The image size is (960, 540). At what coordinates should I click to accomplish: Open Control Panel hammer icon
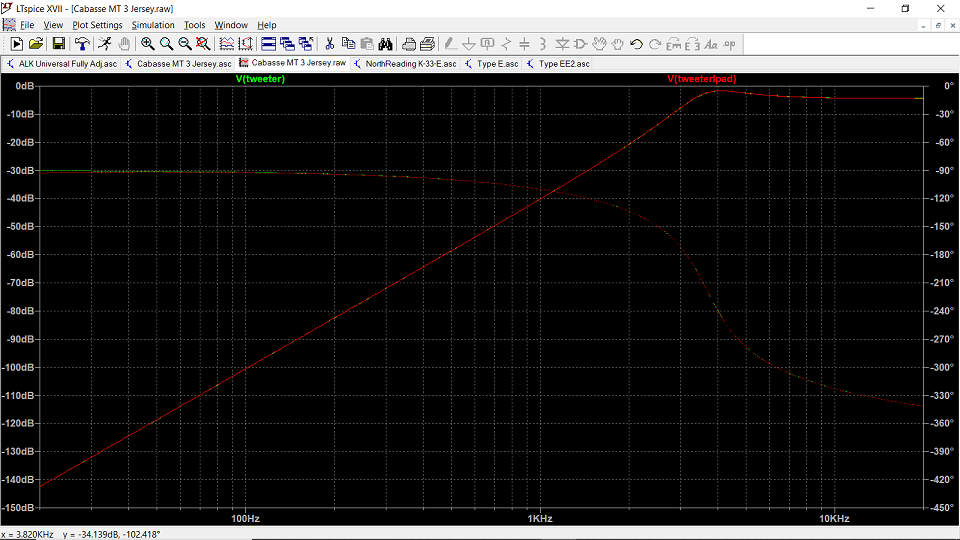(x=82, y=44)
